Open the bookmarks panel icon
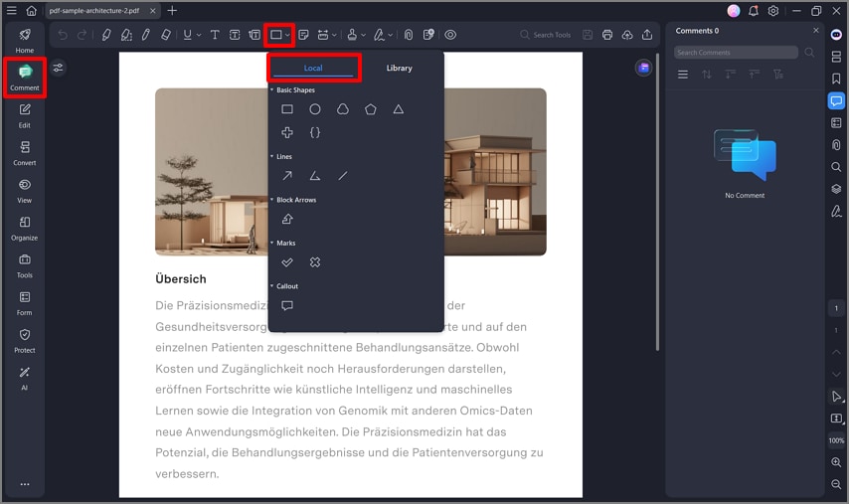Image resolution: width=849 pixels, height=504 pixels. point(836,79)
